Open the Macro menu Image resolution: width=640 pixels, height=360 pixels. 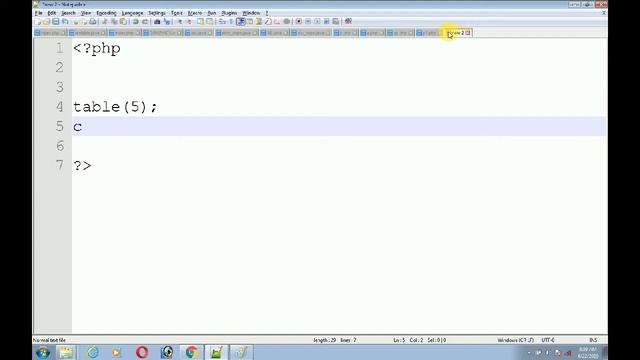(195, 13)
